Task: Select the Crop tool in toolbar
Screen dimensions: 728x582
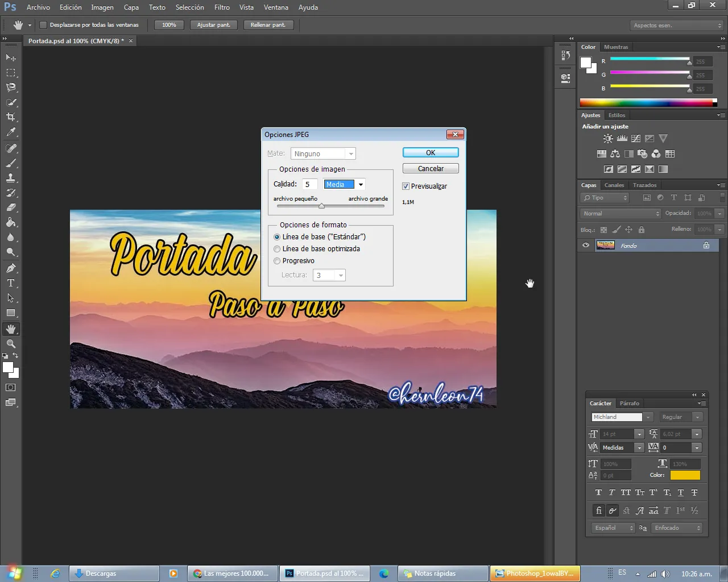Action: point(11,117)
